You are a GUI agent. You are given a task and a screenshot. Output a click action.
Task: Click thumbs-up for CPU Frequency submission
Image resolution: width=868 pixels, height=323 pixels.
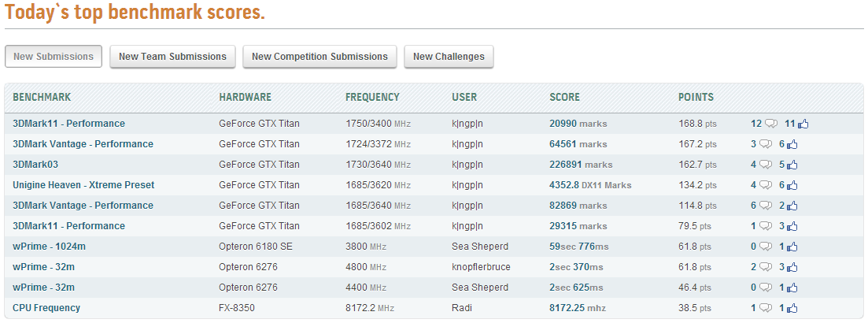pyautogui.click(x=792, y=309)
